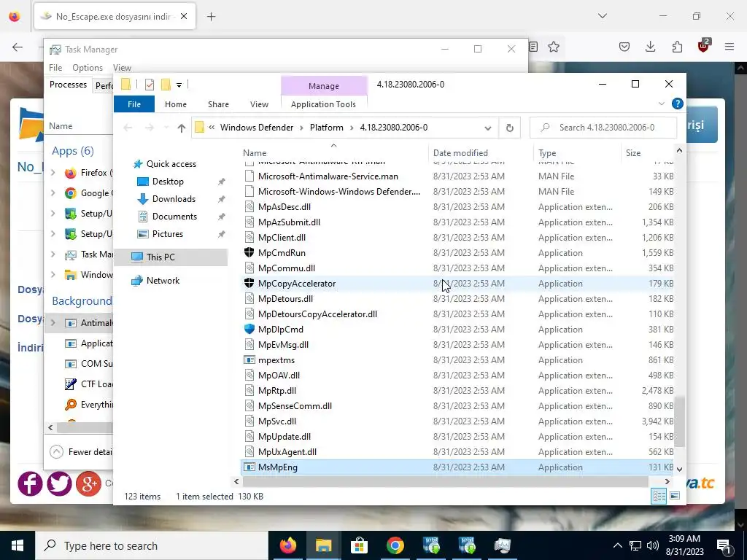
Task: Open the Options menu in Task Manager
Action: point(88,68)
